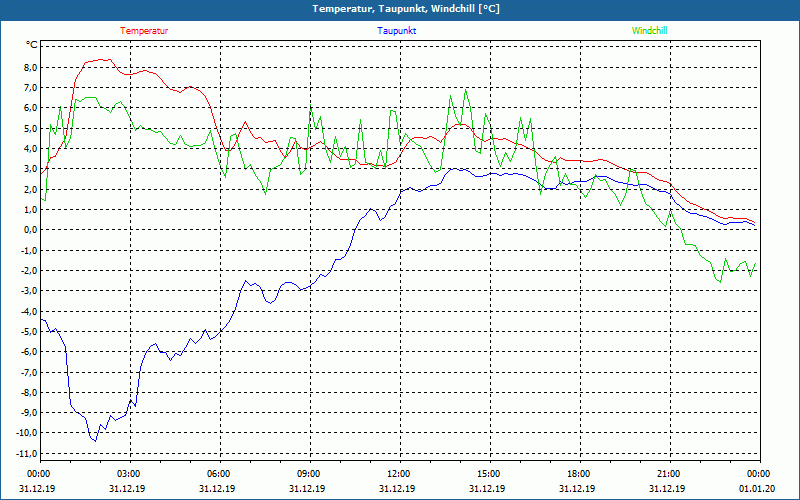Viewport: 800px width, 500px height.
Task: Click the '-10,0' y-axis value
Action: tap(28, 433)
